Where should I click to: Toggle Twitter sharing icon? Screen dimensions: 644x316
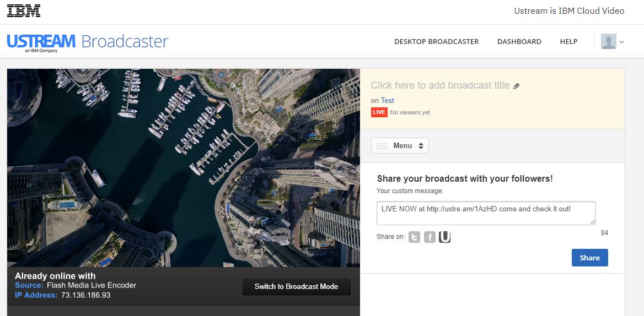click(x=415, y=237)
